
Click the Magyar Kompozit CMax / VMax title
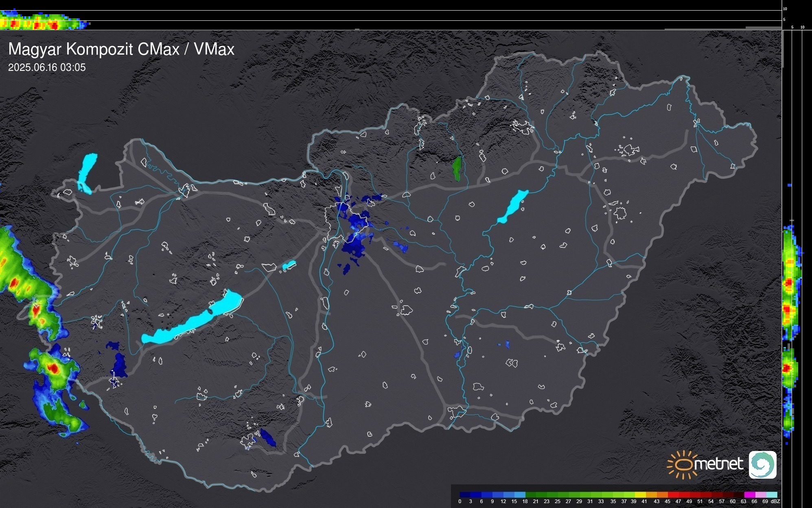click(x=121, y=49)
